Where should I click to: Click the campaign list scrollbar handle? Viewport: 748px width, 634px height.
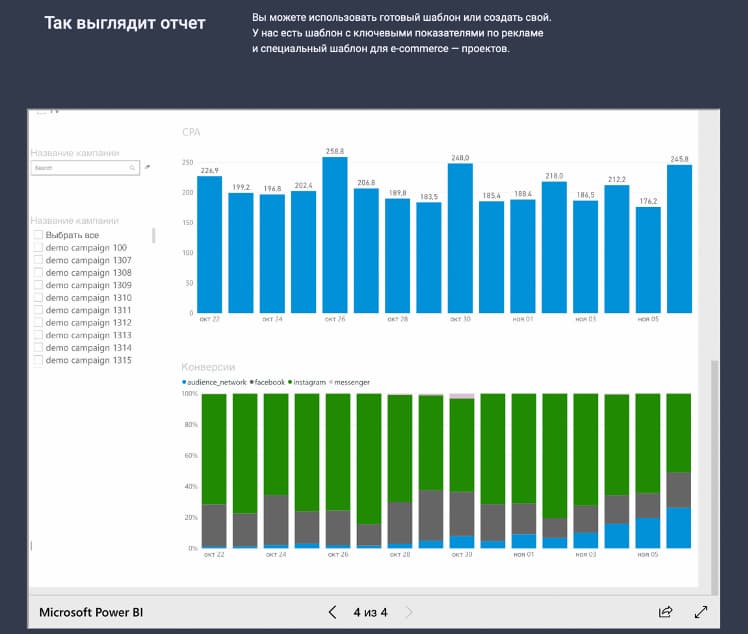tap(153, 236)
